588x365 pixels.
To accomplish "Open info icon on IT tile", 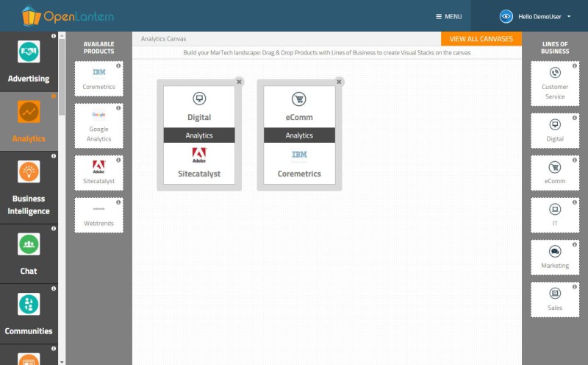I will [x=575, y=202].
